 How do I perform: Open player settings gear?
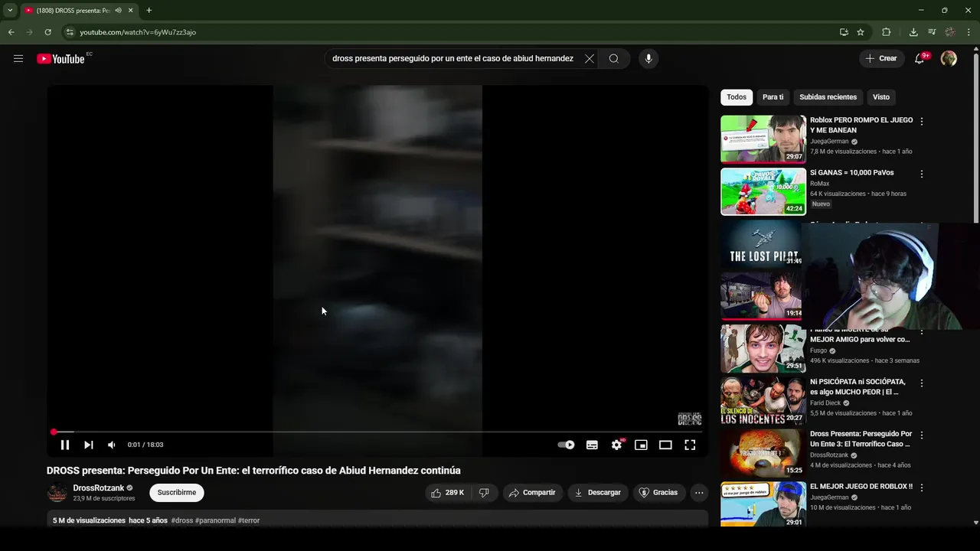click(616, 445)
